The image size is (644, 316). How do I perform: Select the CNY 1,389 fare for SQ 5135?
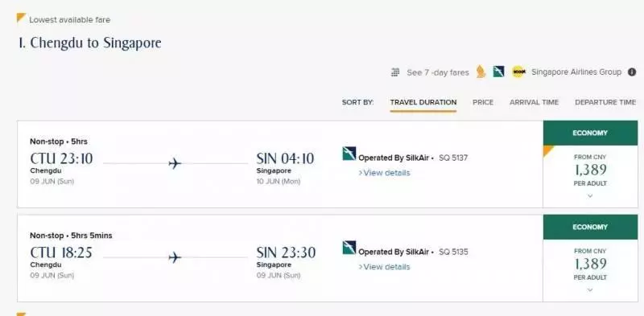click(x=590, y=264)
